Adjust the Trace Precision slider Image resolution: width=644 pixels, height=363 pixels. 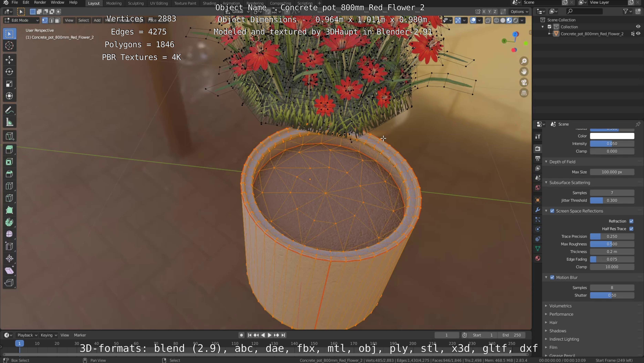[612, 237]
